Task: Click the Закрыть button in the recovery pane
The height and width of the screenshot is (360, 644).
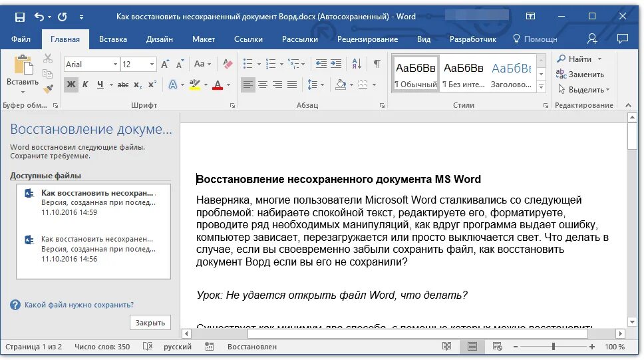Action: click(150, 323)
